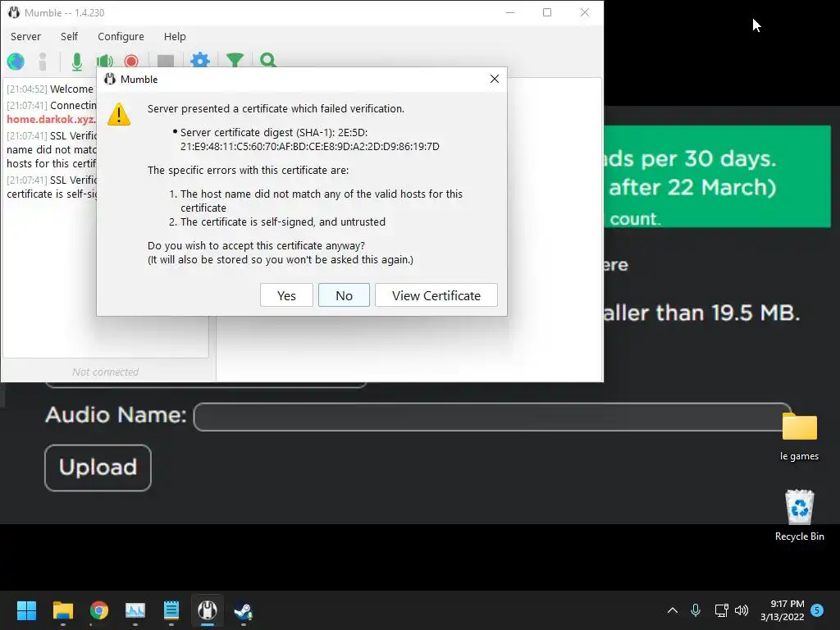Toggle the microphone mute icon in toolbar
The height and width of the screenshot is (630, 840).
pos(76,61)
